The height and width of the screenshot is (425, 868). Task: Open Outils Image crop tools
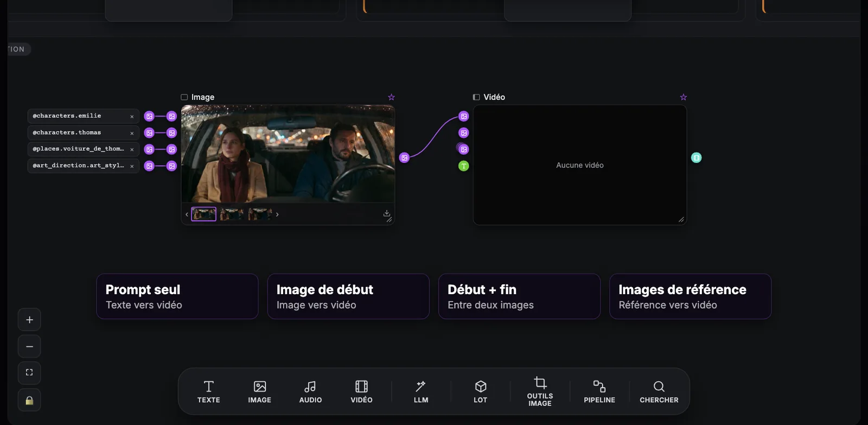click(x=540, y=392)
